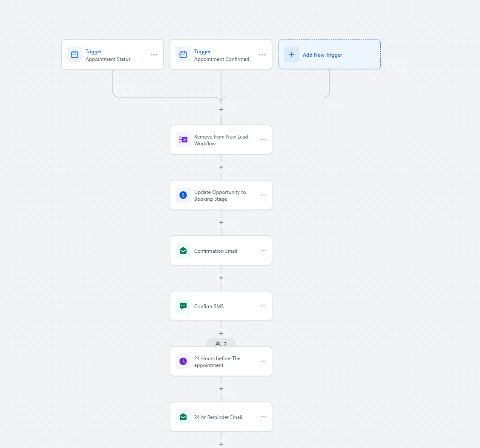Click the Add New Trigger button

click(x=330, y=55)
